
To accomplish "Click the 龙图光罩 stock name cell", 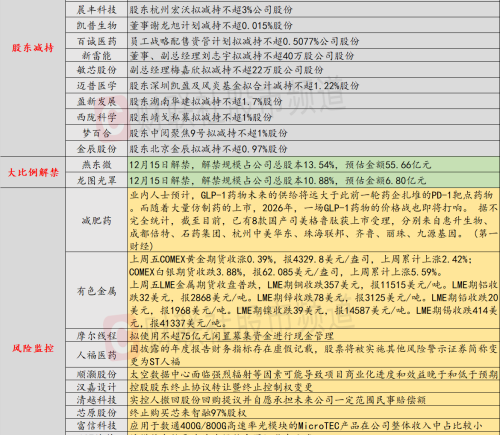I will pos(97,180).
